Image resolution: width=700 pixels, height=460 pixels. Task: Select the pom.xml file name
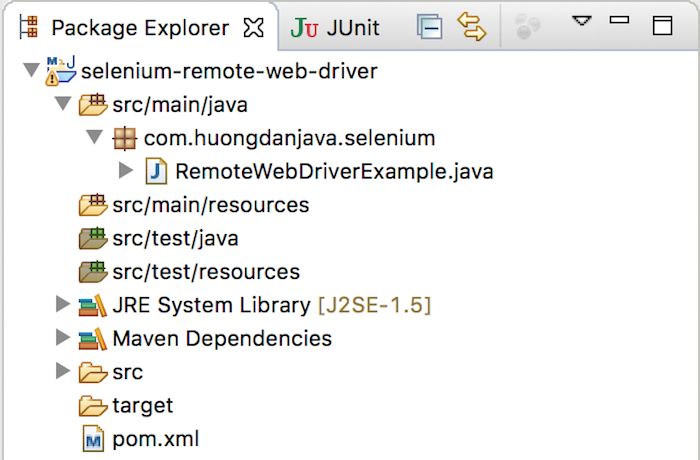pyautogui.click(x=156, y=439)
